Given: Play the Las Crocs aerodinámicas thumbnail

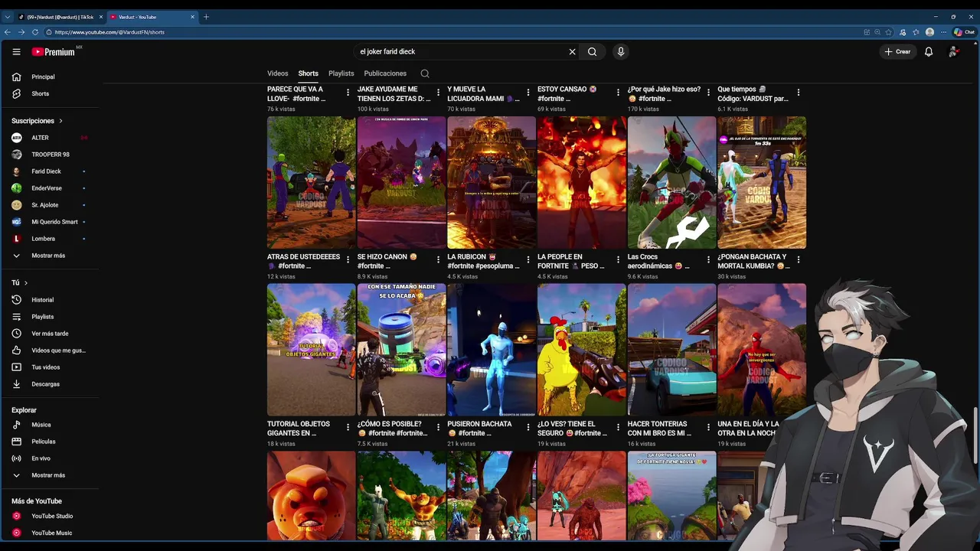Looking at the screenshot, I should click(x=671, y=182).
